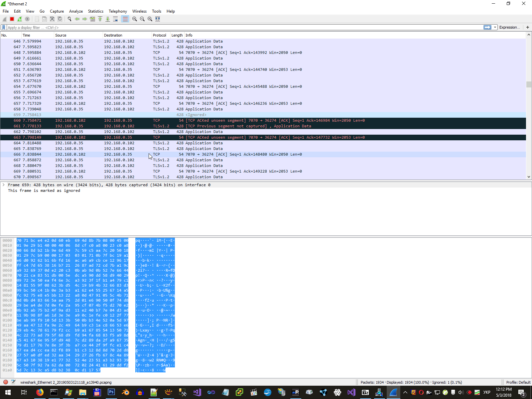Toggle auto-scroll during live capture
Viewport: 532px width, 399px height.
[x=115, y=19]
